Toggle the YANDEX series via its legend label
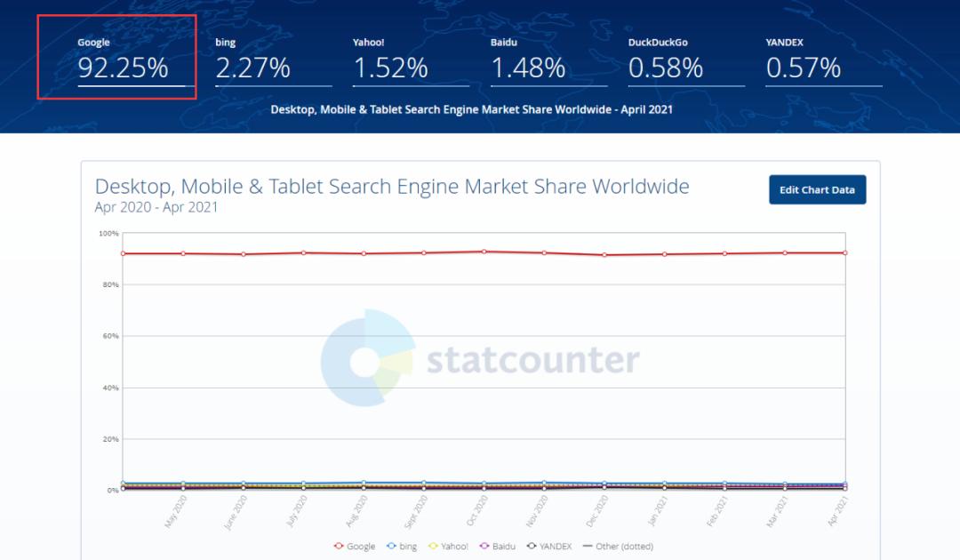Image resolution: width=960 pixels, height=560 pixels. (x=555, y=546)
